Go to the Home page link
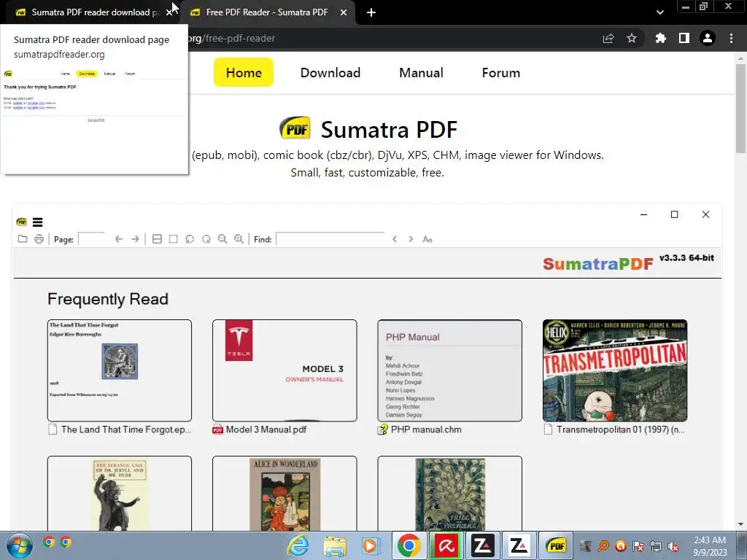This screenshot has width=747, height=560. [244, 72]
